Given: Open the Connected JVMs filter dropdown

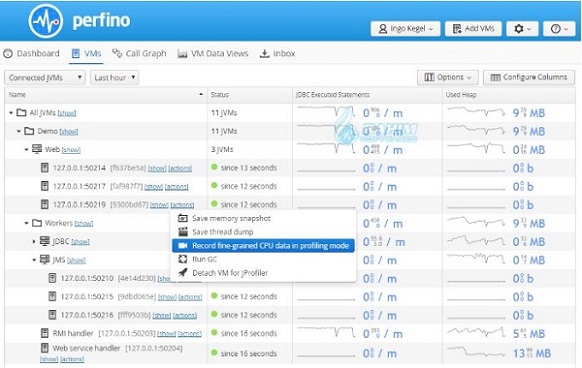Looking at the screenshot, I should point(45,78).
